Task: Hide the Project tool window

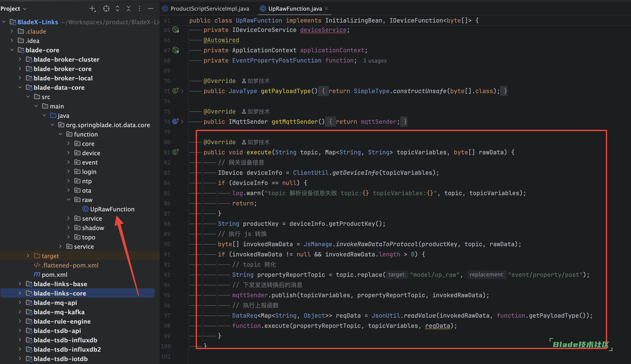Action: (x=150, y=9)
